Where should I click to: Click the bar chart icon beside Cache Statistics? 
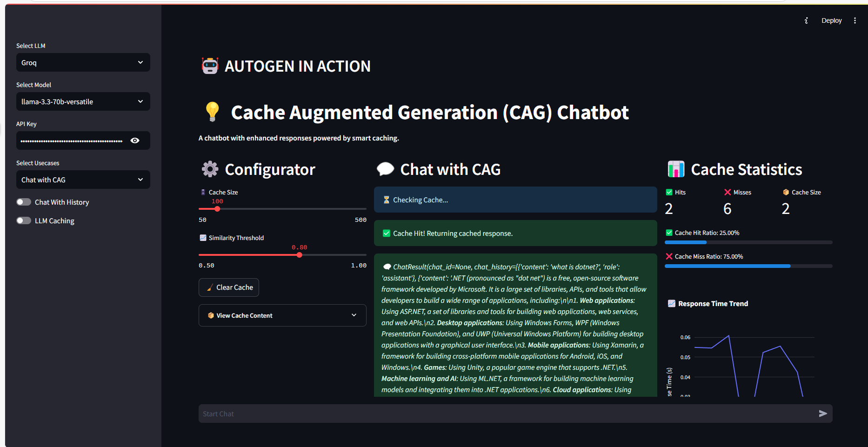pyautogui.click(x=676, y=169)
